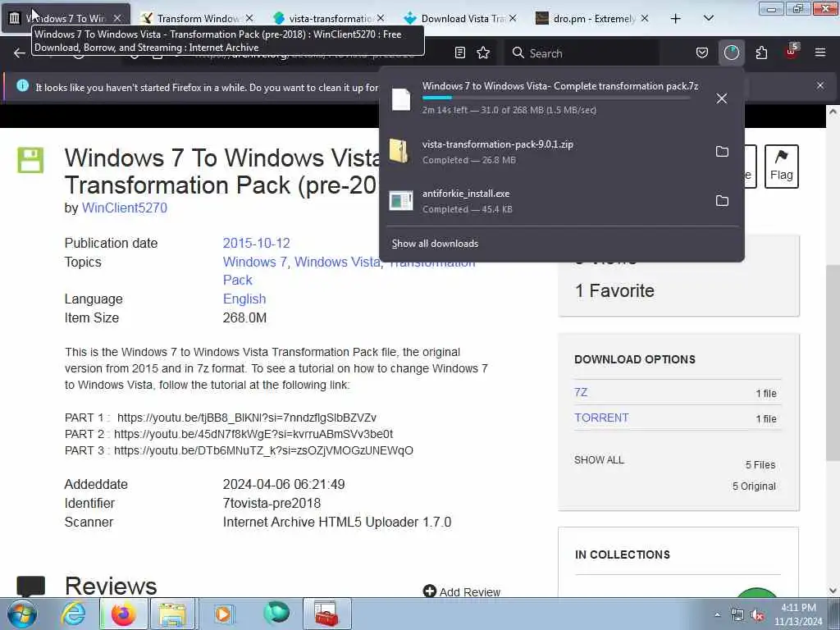Screen dimensions: 840x630
Task: Switch to the Transform Windows tab
Action: click(197, 18)
